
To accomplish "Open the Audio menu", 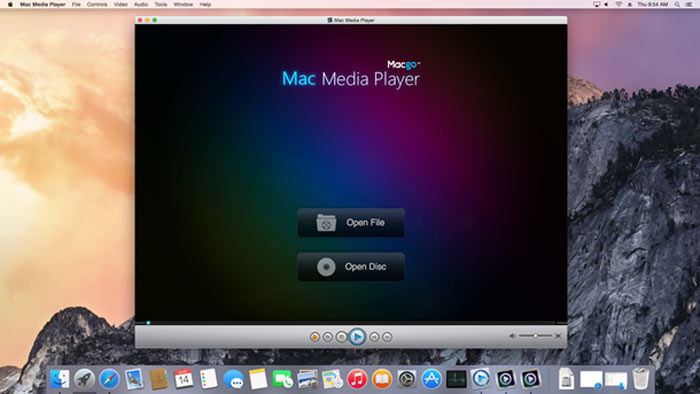I will coord(141,4).
